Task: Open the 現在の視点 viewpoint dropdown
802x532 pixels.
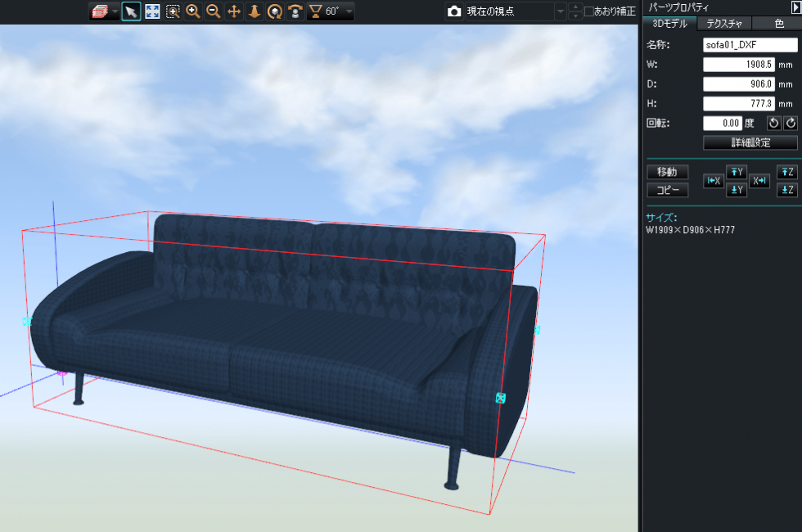Action: click(x=561, y=11)
